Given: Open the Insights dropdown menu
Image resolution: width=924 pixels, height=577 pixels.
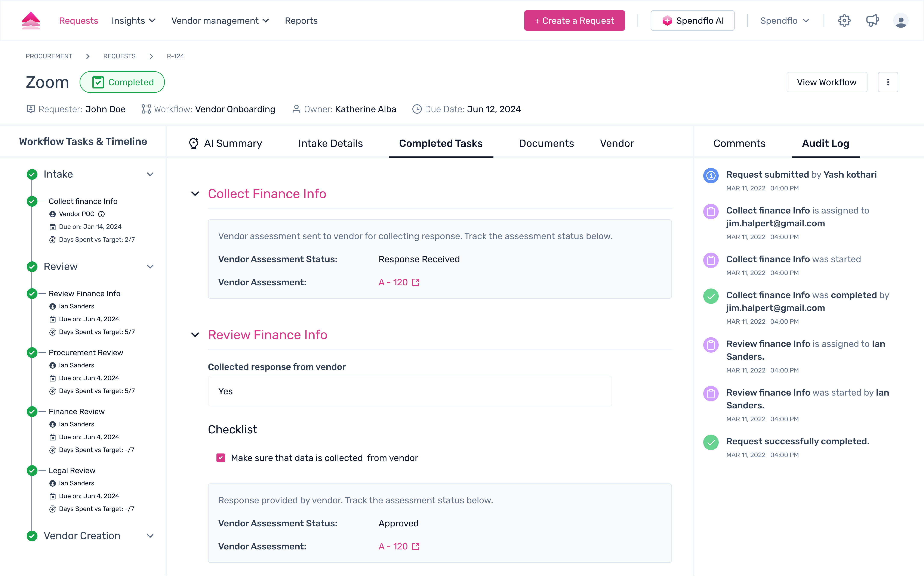Looking at the screenshot, I should (133, 21).
